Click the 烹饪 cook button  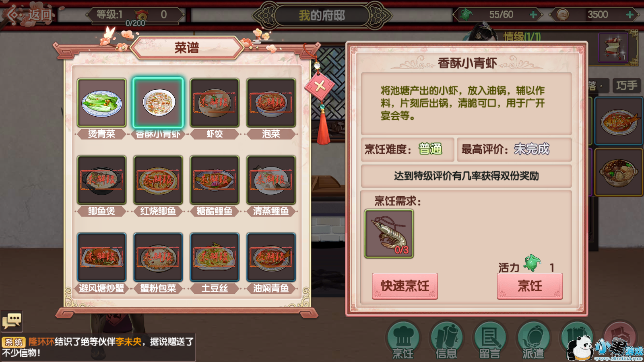click(x=530, y=286)
